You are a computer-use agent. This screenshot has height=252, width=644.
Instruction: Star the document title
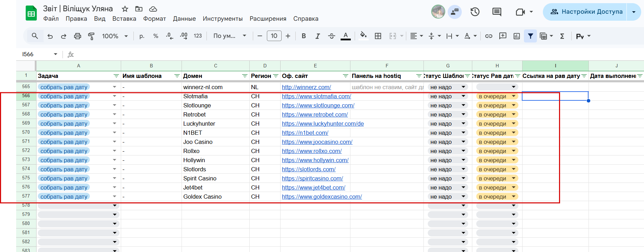point(125,9)
